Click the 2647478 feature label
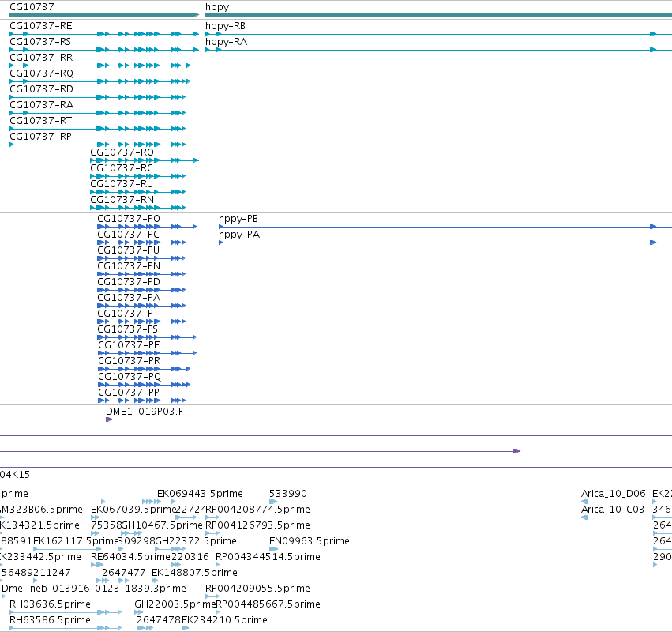Image resolution: width=672 pixels, height=632 pixels. [159, 620]
